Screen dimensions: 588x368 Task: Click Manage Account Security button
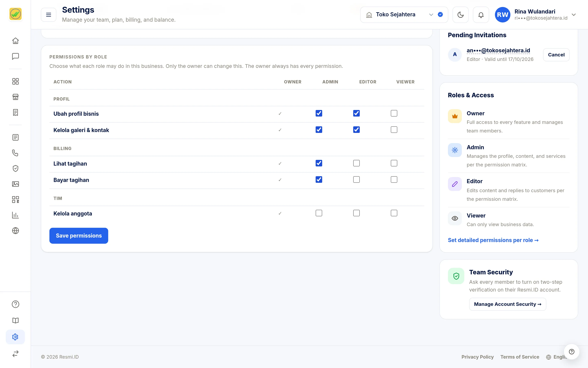pos(508,304)
